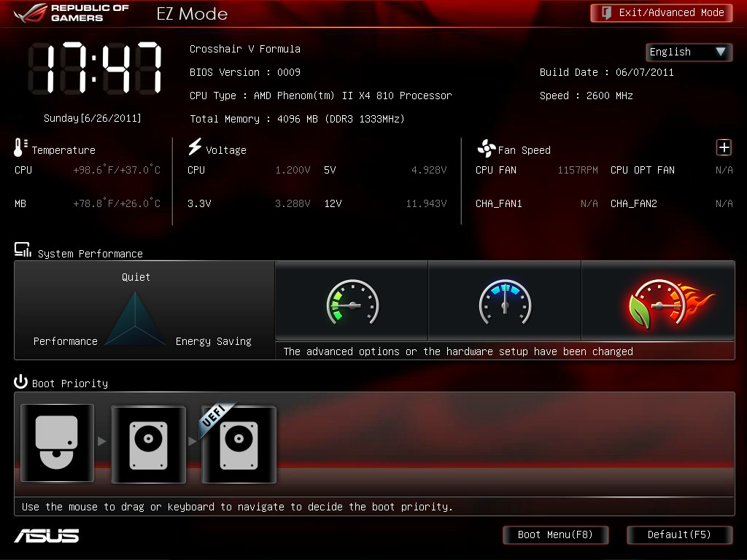Screen dimensions: 747x560
Task: Open the English language dropdown
Action: [689, 52]
